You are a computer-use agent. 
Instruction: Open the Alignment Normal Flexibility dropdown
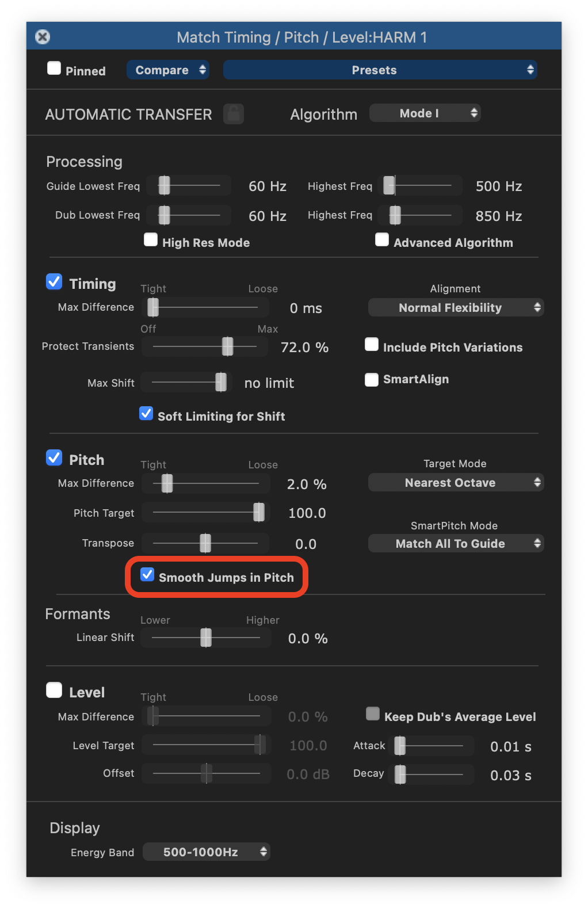456,308
